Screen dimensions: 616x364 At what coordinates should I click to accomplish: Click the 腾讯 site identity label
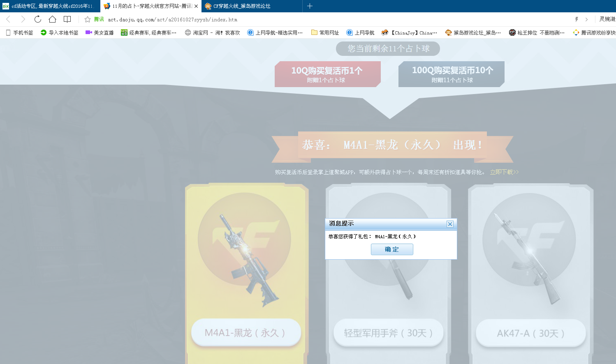pyautogui.click(x=99, y=19)
